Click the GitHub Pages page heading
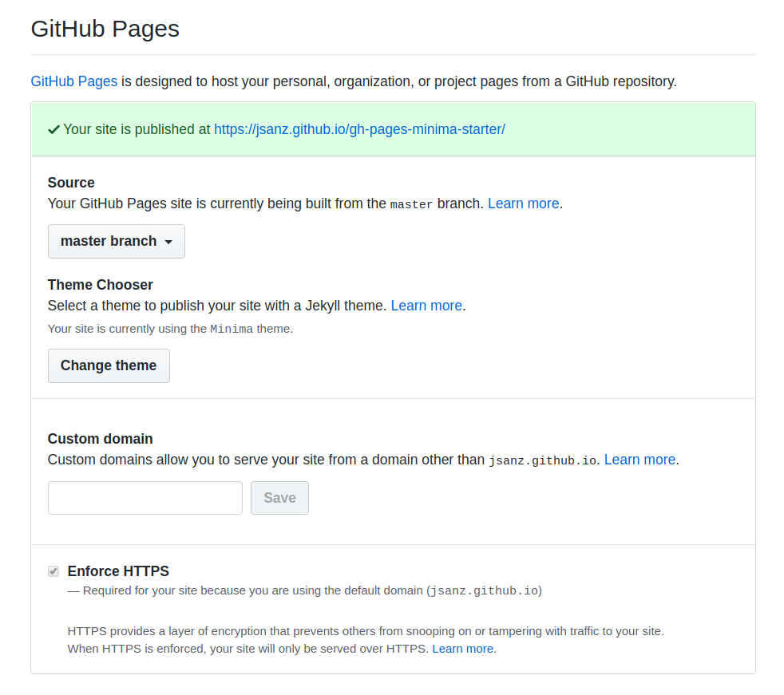 point(105,29)
